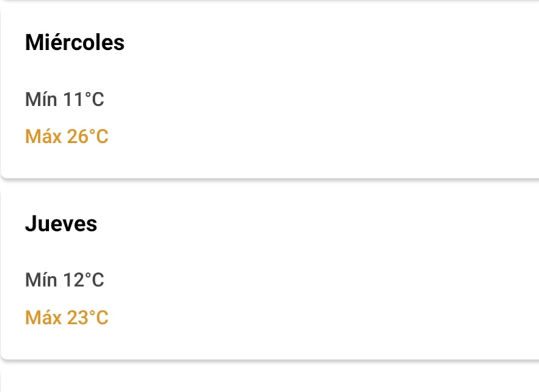This screenshot has height=392, width=539.
Task: Click the 26°C maximum temperature value
Action: click(x=88, y=136)
